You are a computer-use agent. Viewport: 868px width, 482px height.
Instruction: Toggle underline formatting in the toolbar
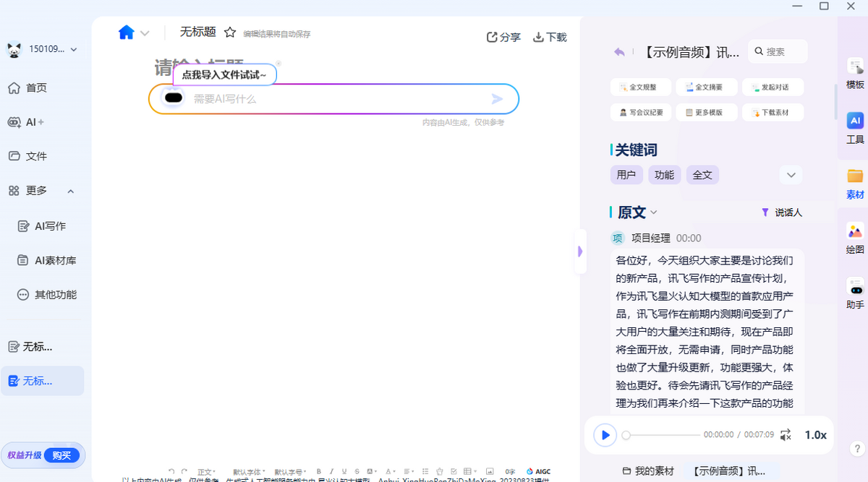[x=344, y=470]
